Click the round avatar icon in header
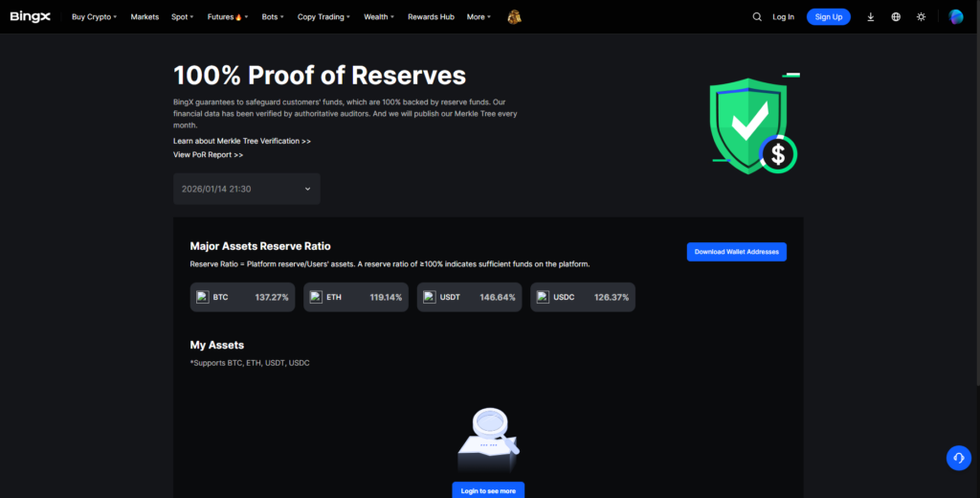Image resolution: width=980 pixels, height=498 pixels. click(x=956, y=17)
